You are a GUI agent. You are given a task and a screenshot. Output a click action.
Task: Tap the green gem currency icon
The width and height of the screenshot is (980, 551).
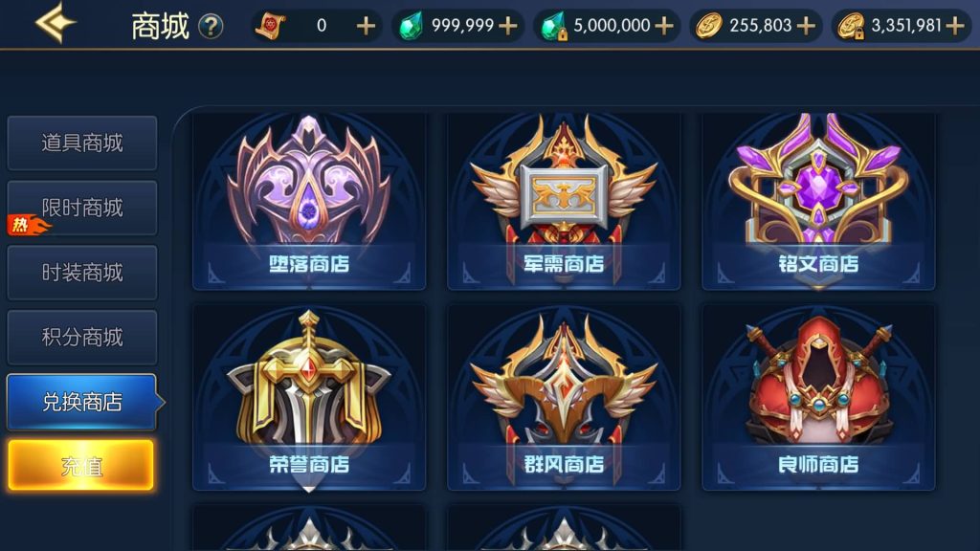[411, 26]
